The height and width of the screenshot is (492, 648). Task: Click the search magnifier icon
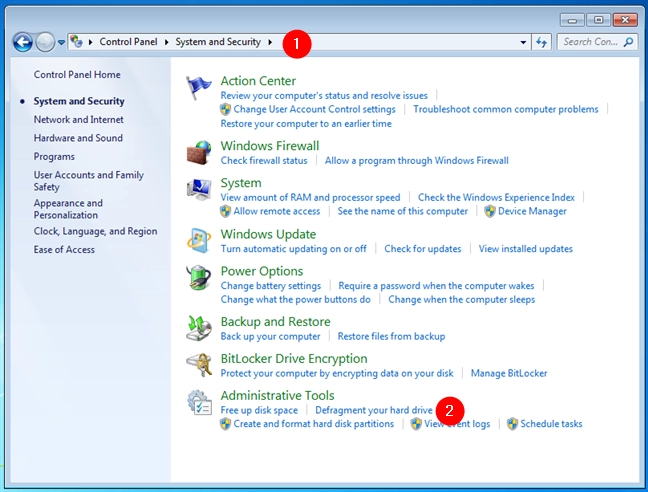pos(628,42)
